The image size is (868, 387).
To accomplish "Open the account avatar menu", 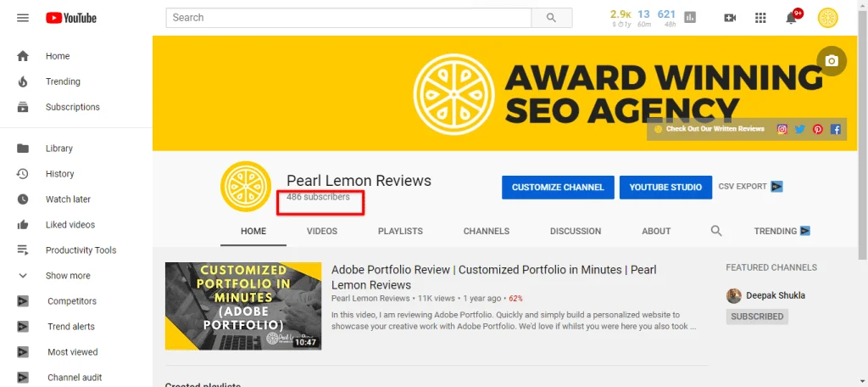I will (828, 18).
